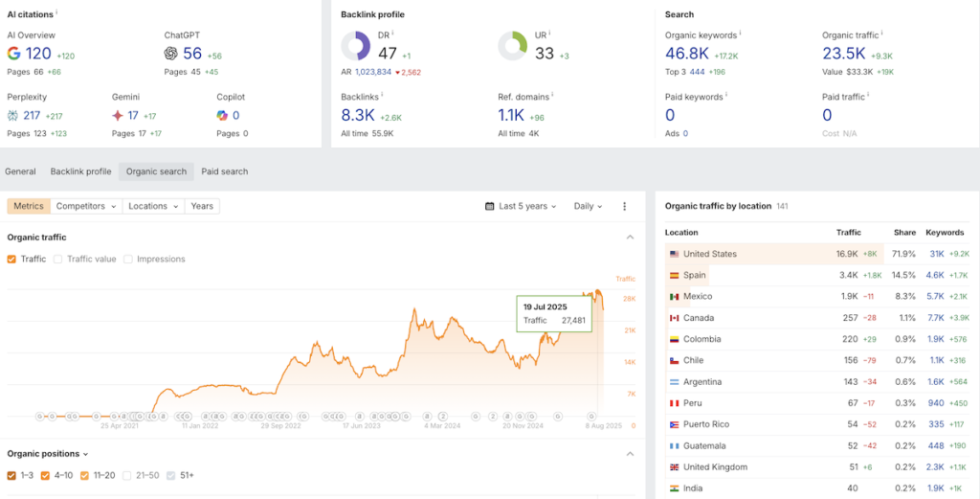This screenshot has height=499, width=980.
Task: Click the ChatGPT logo icon
Action: 170,55
